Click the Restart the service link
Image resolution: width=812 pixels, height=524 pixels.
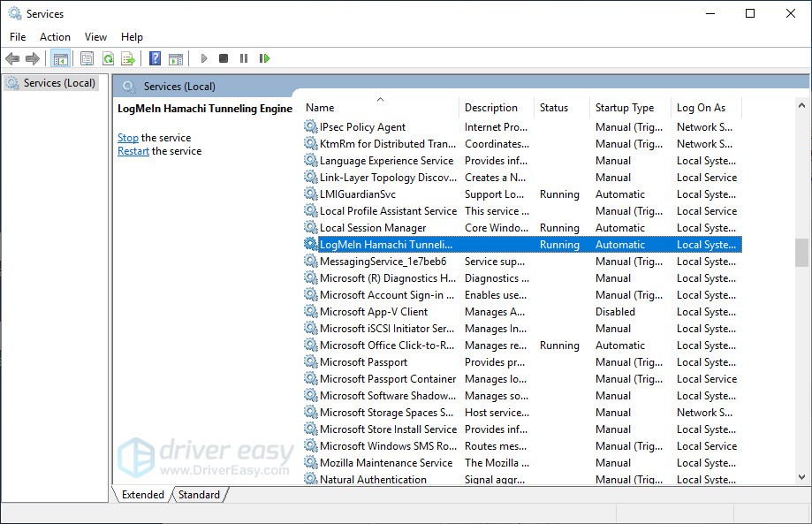[133, 150]
